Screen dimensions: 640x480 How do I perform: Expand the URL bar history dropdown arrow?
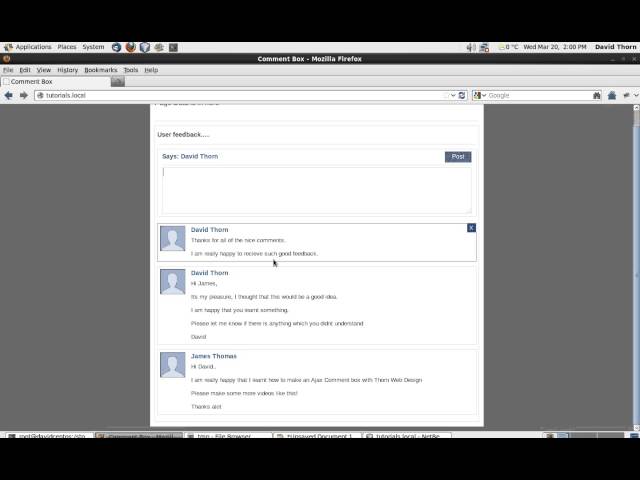point(453,96)
